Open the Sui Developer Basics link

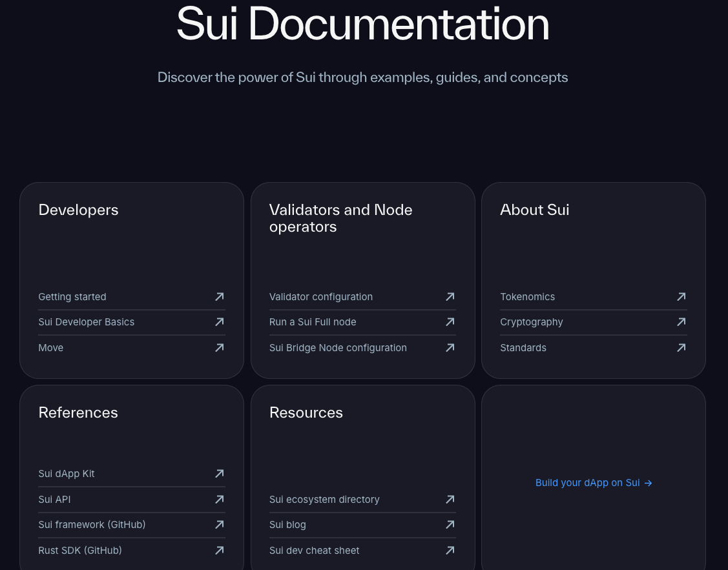(87, 322)
